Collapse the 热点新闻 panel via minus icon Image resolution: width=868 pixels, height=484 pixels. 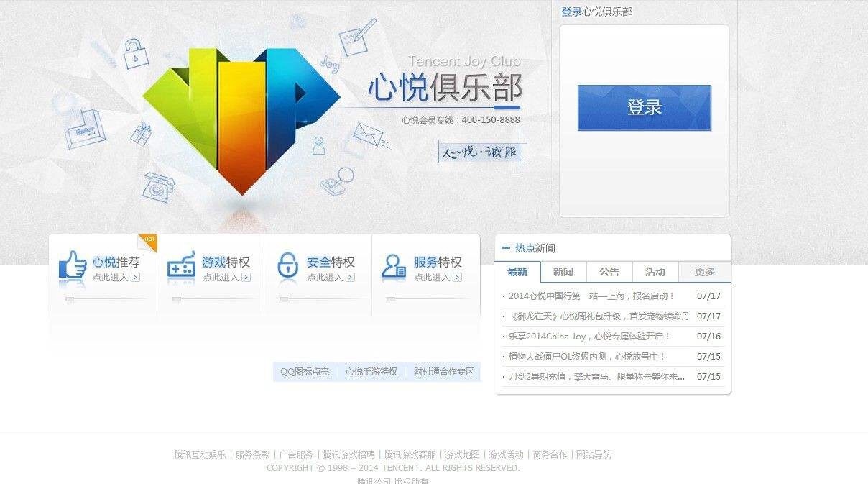(x=506, y=248)
